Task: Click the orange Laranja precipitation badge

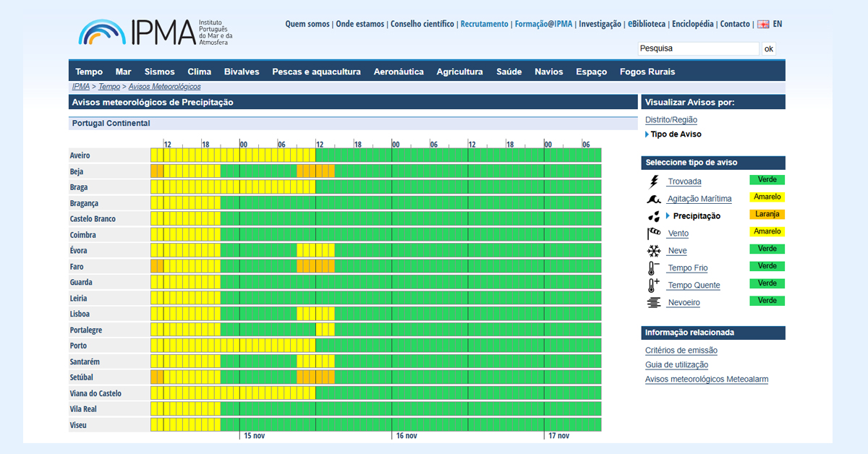Action: [767, 215]
